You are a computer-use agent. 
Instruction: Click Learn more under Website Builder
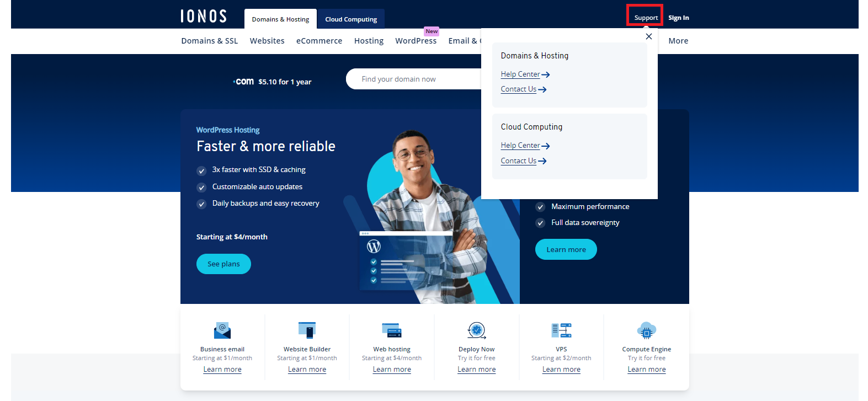(307, 370)
